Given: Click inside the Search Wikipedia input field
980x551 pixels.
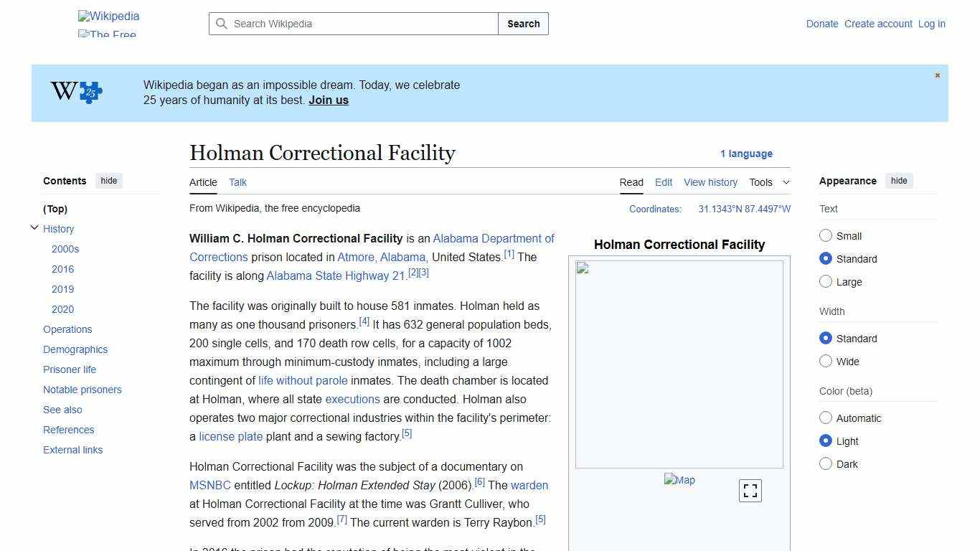Looking at the screenshot, I should pyautogui.click(x=352, y=24).
